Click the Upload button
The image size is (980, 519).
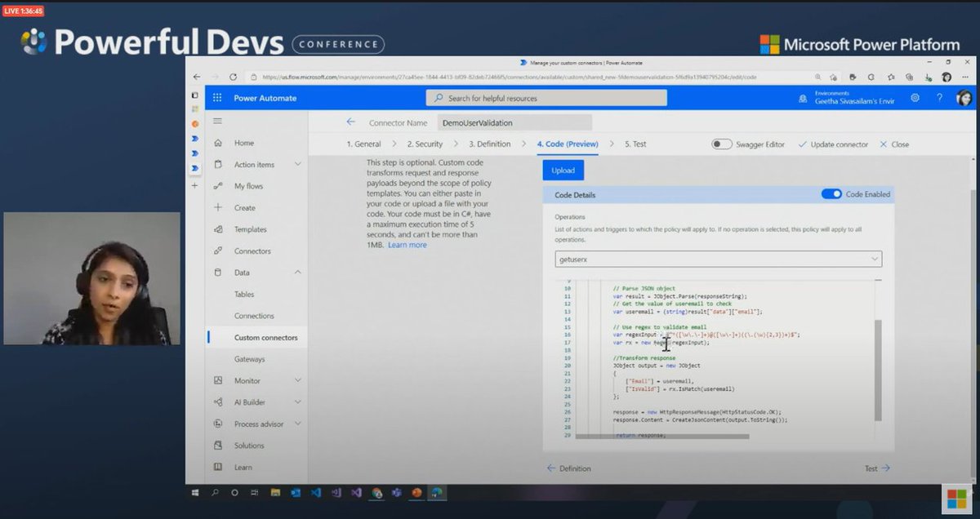563,171
